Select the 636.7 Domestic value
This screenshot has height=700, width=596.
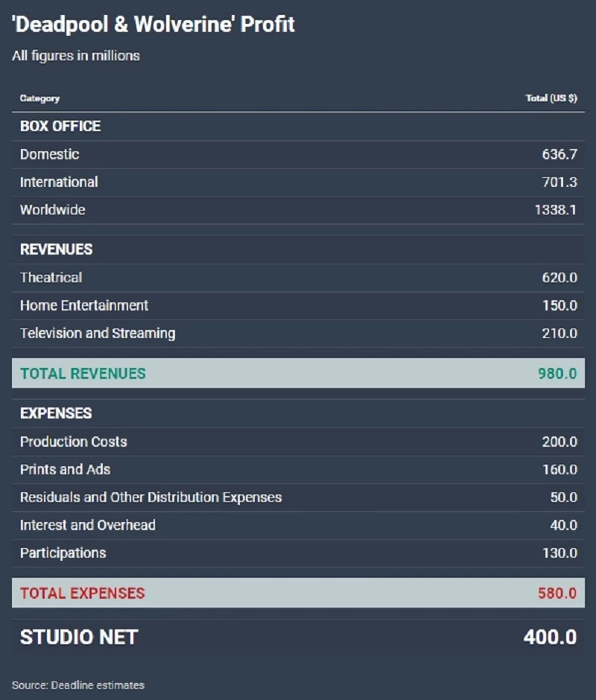click(559, 154)
